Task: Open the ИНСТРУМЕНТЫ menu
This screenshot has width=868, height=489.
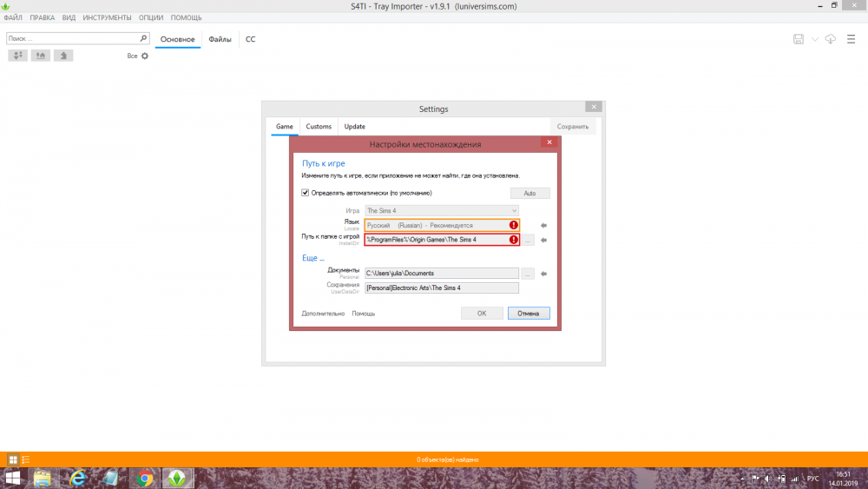Action: click(x=108, y=17)
